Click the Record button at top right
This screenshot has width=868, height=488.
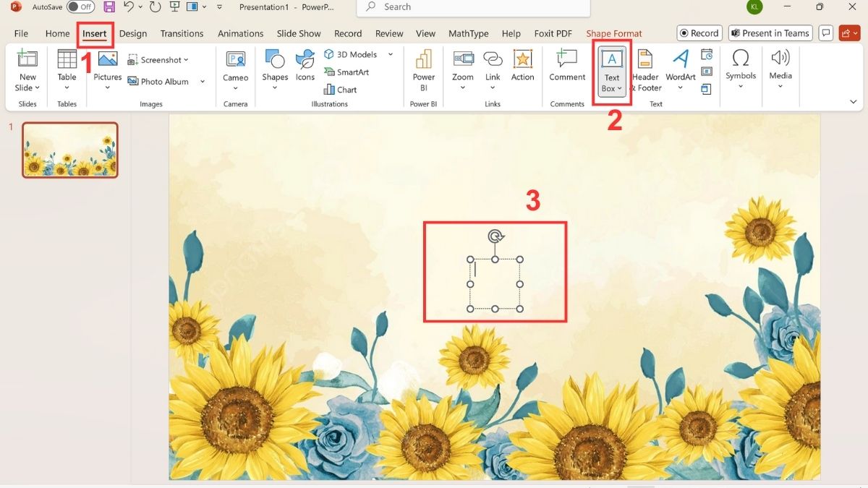[699, 33]
